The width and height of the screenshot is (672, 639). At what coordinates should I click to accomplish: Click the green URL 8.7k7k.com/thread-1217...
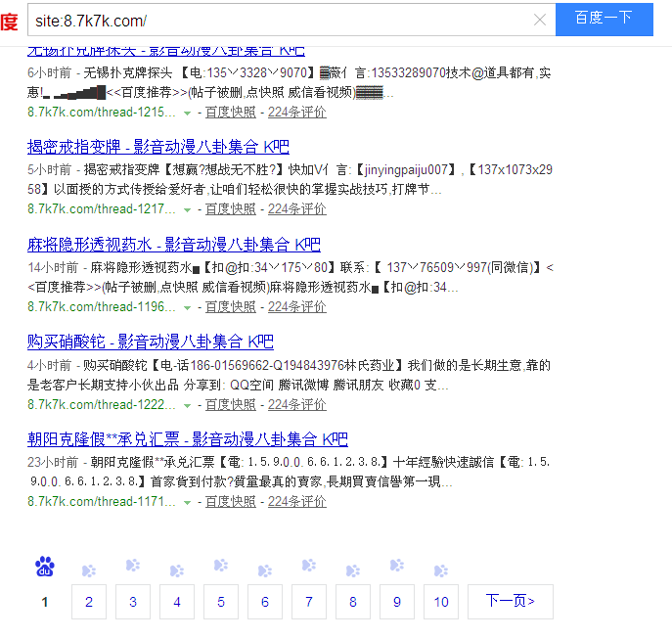[102, 209]
